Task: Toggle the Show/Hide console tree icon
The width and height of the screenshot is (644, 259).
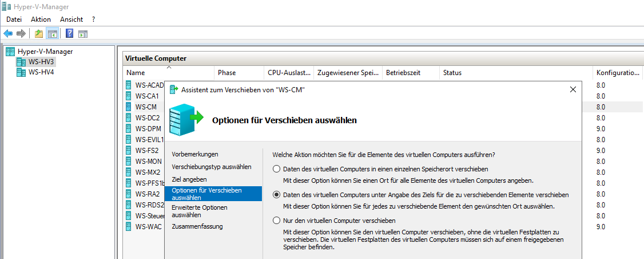Action: (x=53, y=33)
